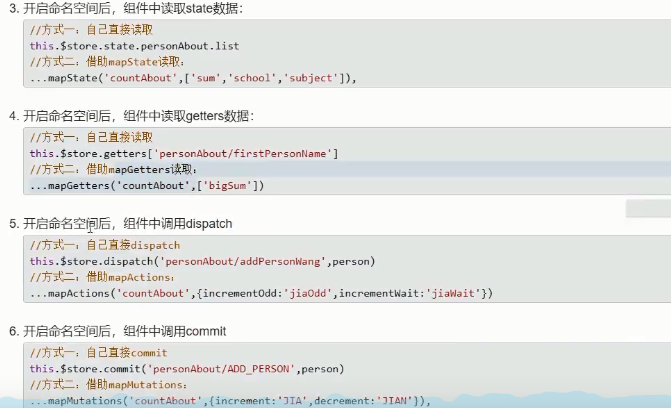Click the string 'jiaWait' in mapActions

tap(453, 294)
